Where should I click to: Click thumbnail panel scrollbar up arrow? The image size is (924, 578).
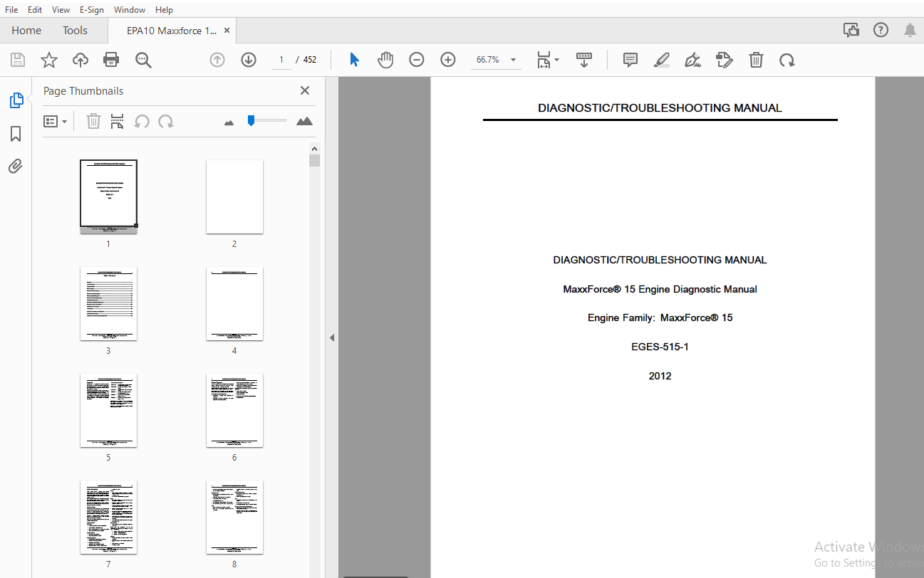pos(314,148)
